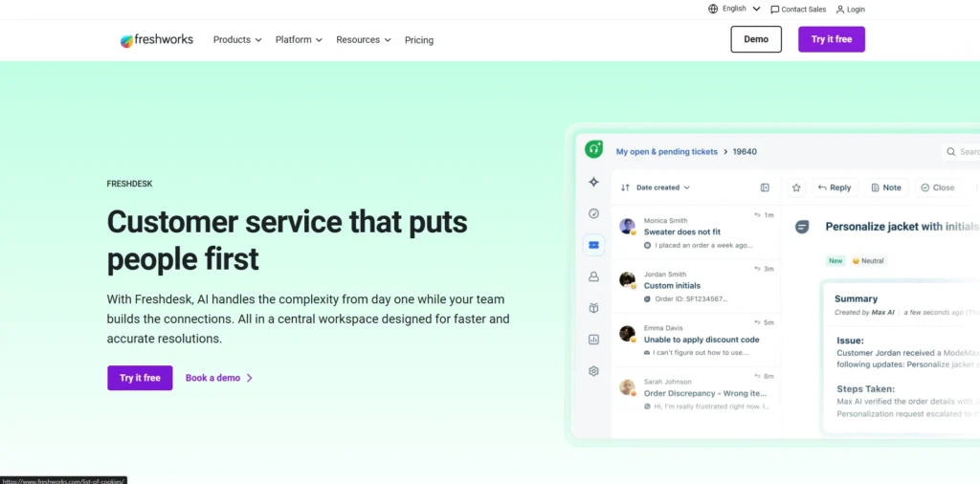Click the message icon beside Personalize jacket title
This screenshot has width=980, height=484.
pos(802,227)
